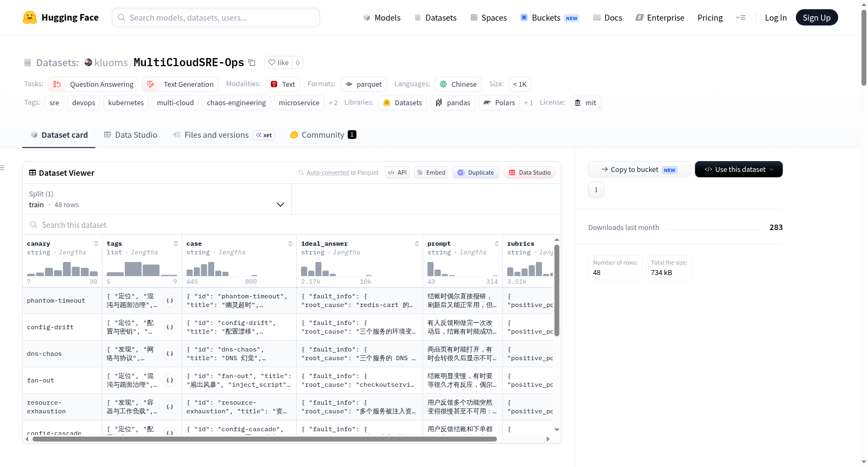Click the Sign Up button
This screenshot has width=868, height=467.
point(816,17)
